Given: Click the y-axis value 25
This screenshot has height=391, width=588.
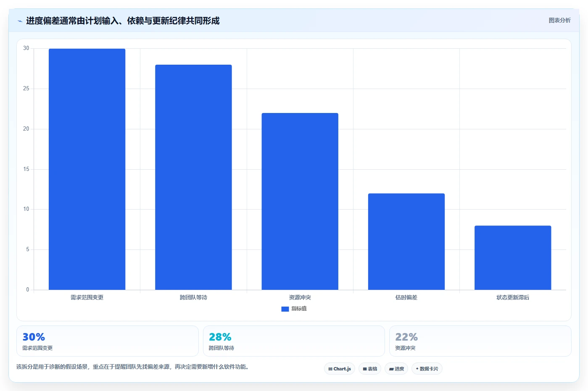Looking at the screenshot, I should point(26,89).
